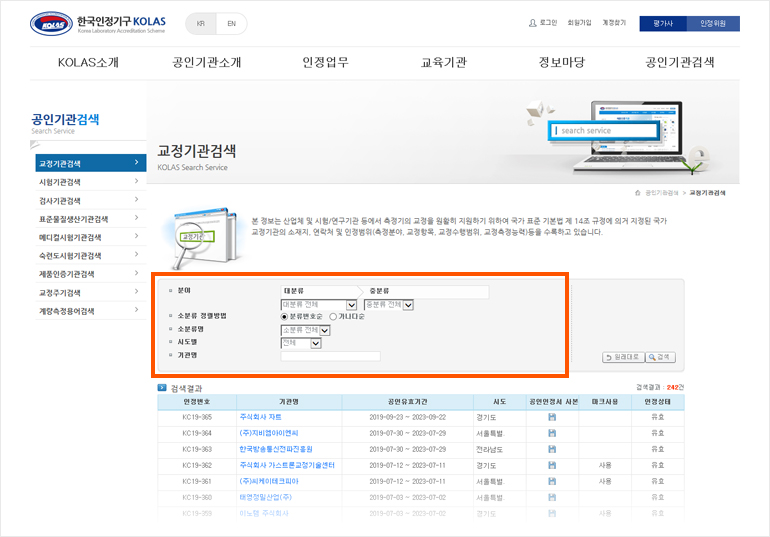This screenshot has width=770, height=537.
Task: Open the 대분류 전체 dropdown
Action: [x=351, y=304]
